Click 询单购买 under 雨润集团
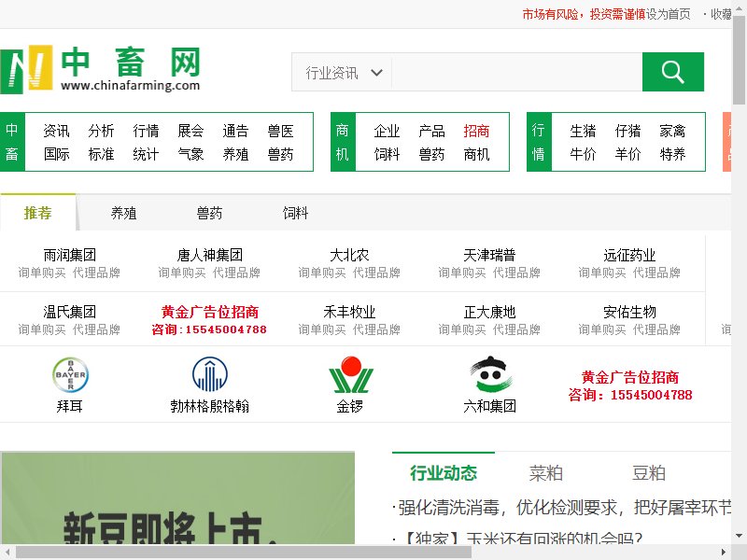The width and height of the screenshot is (747, 560). click(x=42, y=273)
